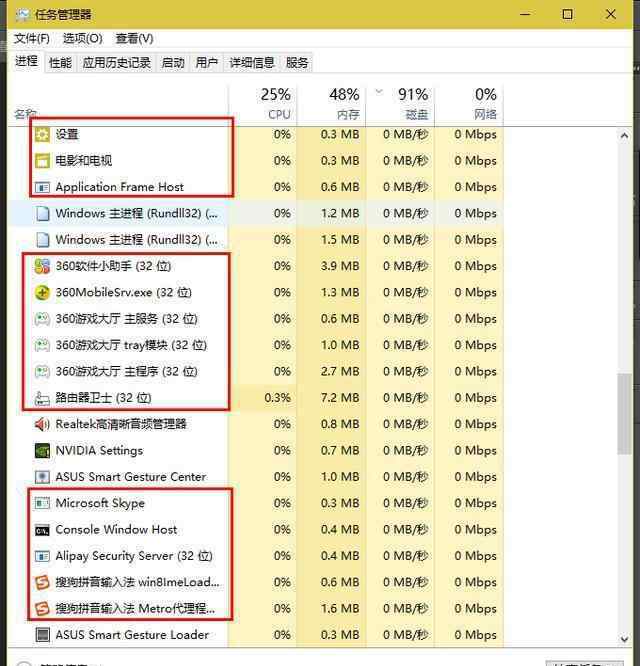Image resolution: width=640 pixels, height=666 pixels.
Task: Close the 任务管理器 window
Action: click(x=611, y=14)
